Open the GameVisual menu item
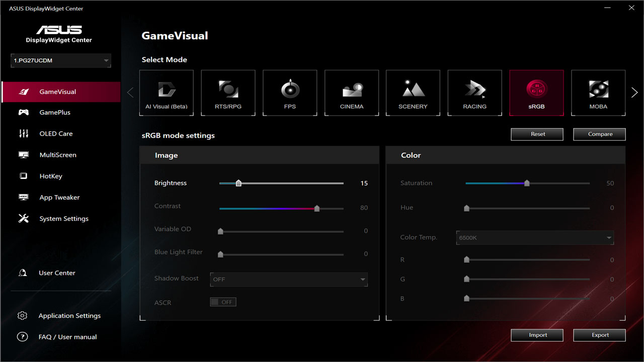The height and width of the screenshot is (362, 644). pyautogui.click(x=60, y=92)
